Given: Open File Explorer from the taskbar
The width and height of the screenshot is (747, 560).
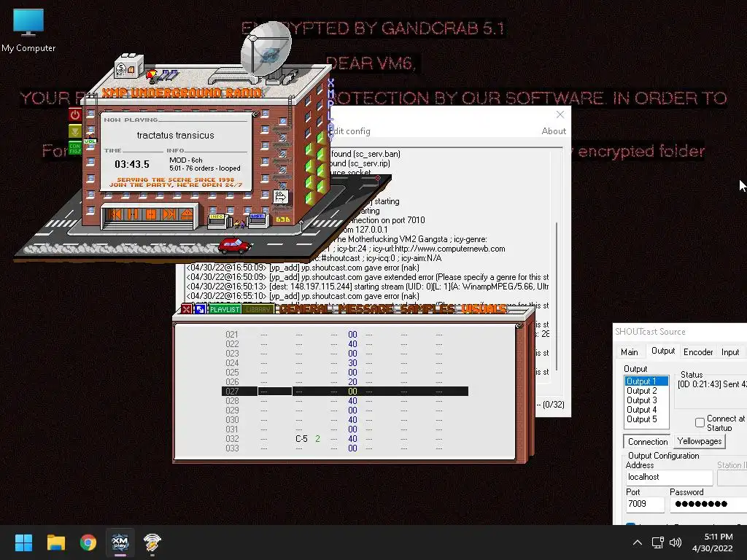Looking at the screenshot, I should [x=55, y=542].
